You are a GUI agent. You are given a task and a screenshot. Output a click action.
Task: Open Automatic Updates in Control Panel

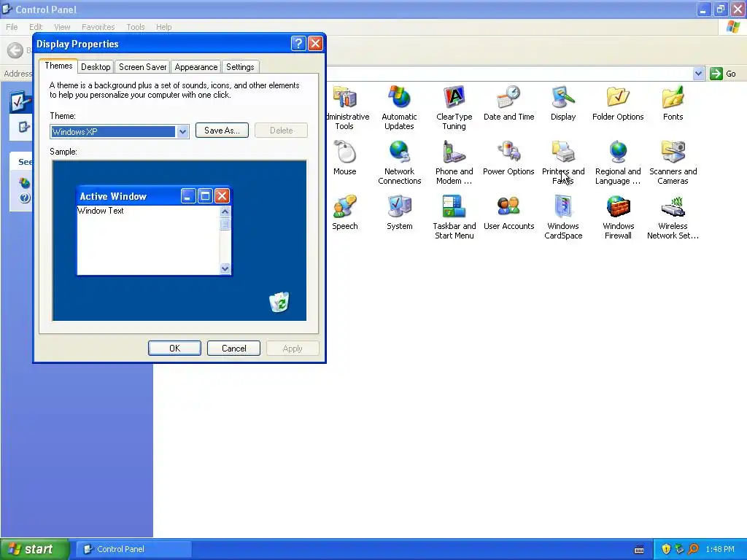399,98
